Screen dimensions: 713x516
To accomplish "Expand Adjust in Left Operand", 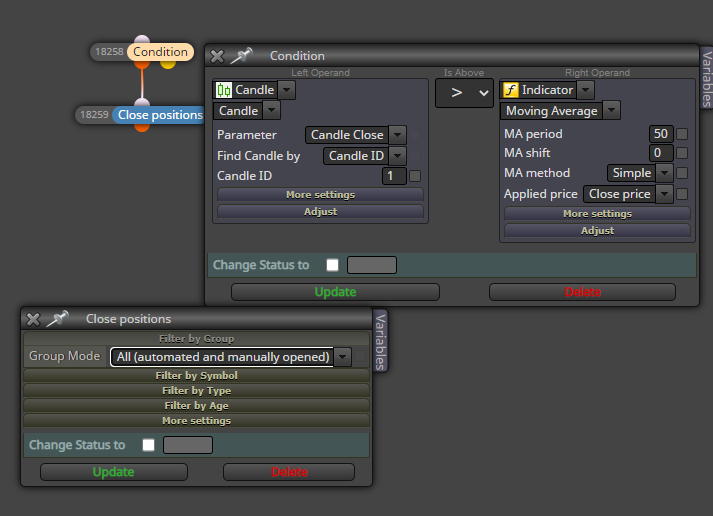I will point(320,212).
